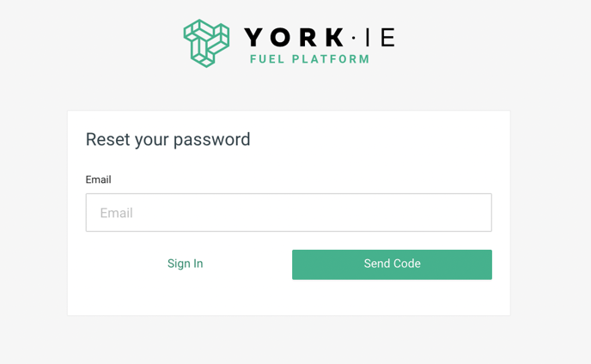Click the Email placeholder text inside the field

[117, 213]
